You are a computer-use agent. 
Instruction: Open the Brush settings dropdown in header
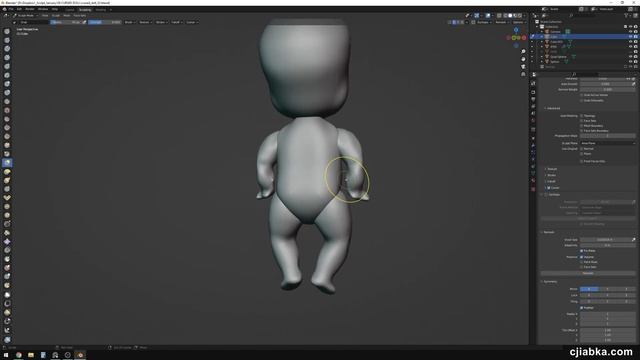tap(129, 22)
